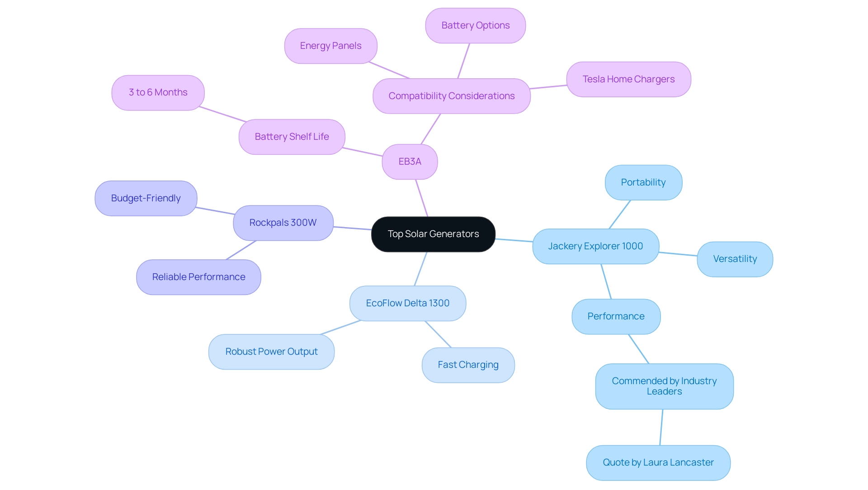Select the Energy Panels menu item
The width and height of the screenshot is (868, 490).
pyautogui.click(x=330, y=45)
